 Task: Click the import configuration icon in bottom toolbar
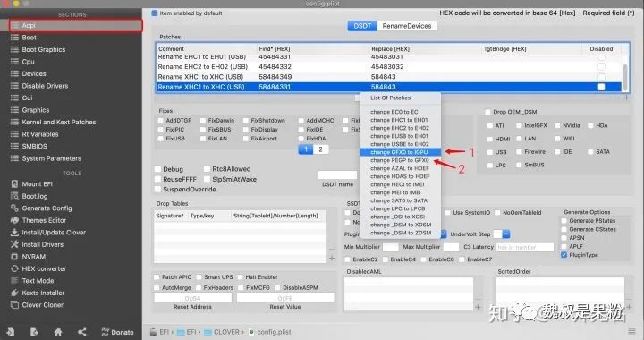click(x=10, y=332)
